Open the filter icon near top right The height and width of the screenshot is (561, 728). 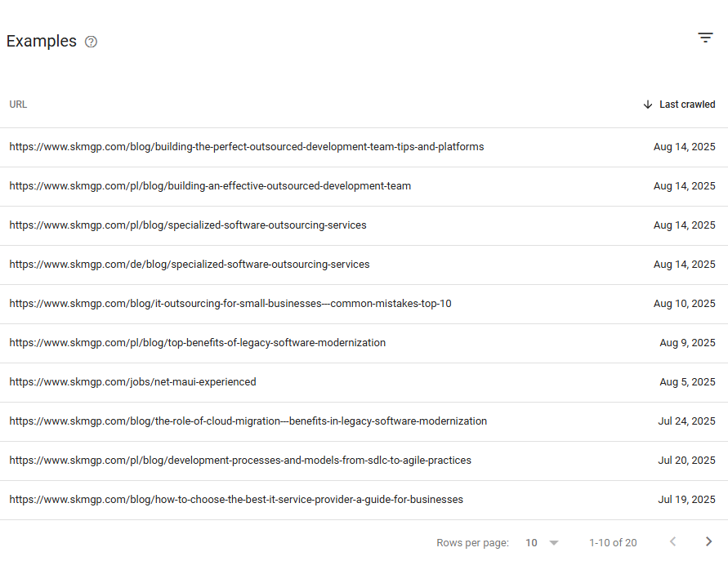pyautogui.click(x=705, y=38)
